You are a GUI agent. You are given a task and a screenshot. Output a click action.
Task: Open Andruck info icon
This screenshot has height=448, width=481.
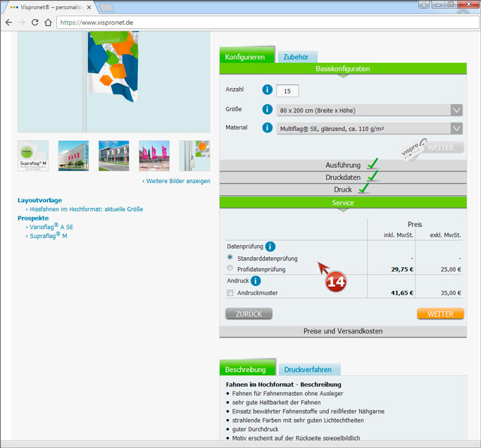point(256,281)
